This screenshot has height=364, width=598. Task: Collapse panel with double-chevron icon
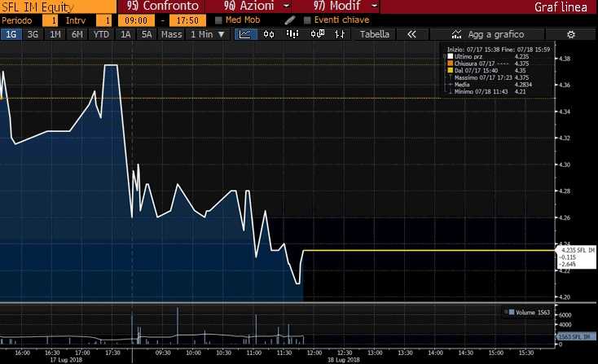pyautogui.click(x=411, y=34)
